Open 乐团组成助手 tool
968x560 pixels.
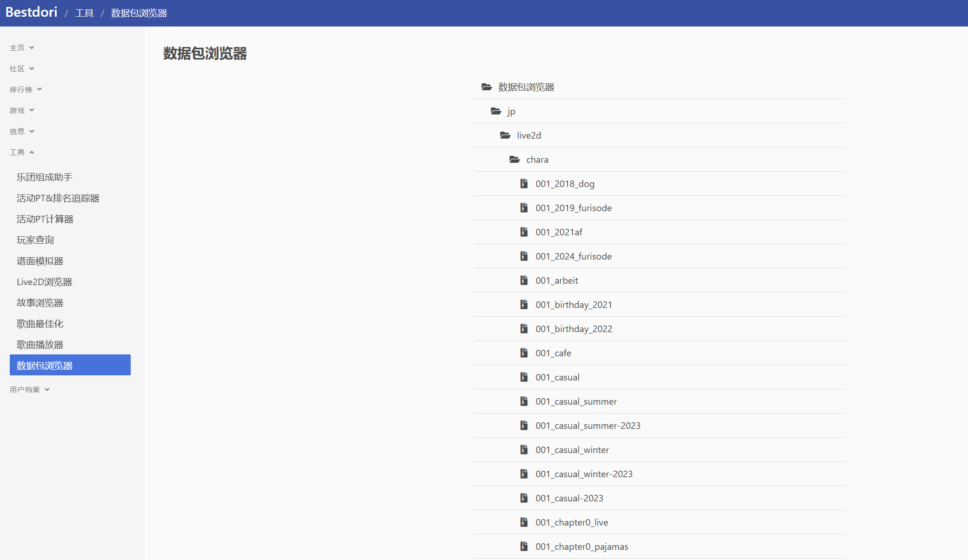coord(45,177)
